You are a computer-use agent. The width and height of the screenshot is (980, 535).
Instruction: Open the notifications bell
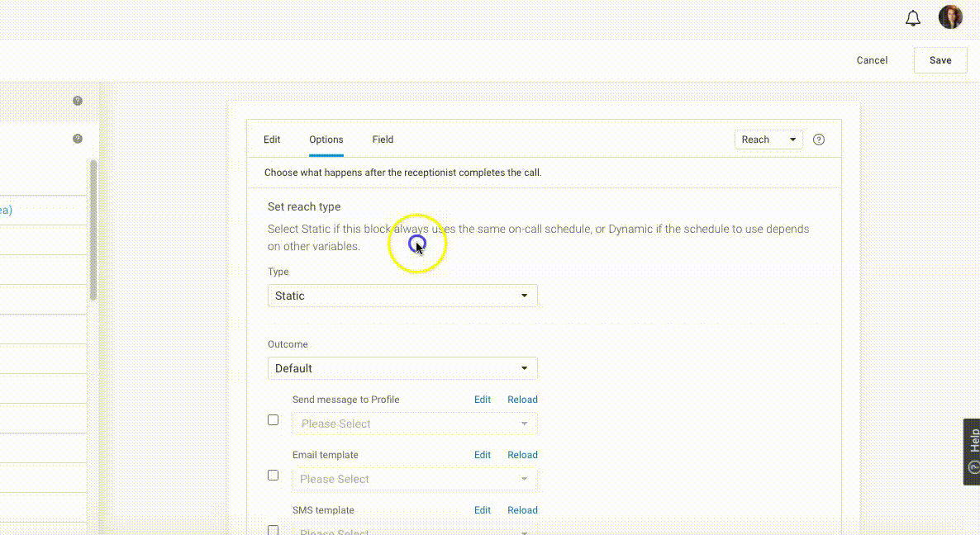(913, 18)
